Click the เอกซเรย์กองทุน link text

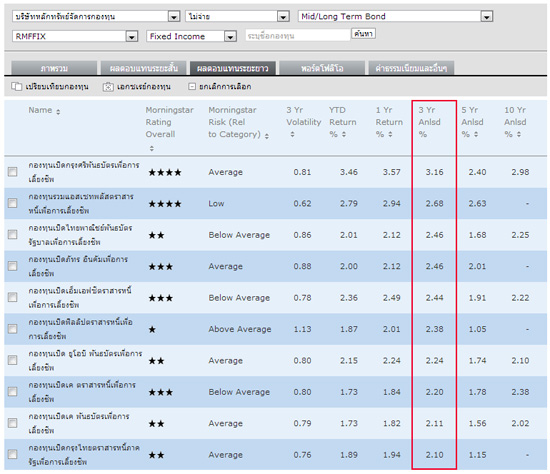tap(144, 87)
